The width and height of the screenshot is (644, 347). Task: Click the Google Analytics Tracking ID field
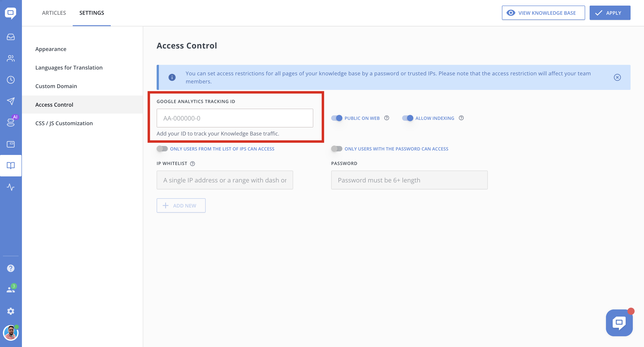click(235, 118)
